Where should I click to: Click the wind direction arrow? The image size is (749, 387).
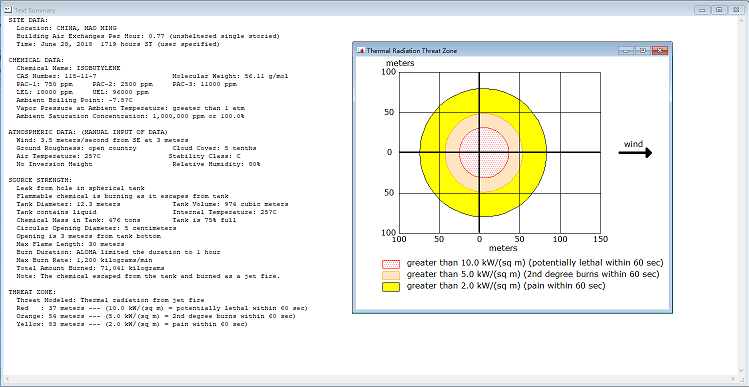point(635,152)
